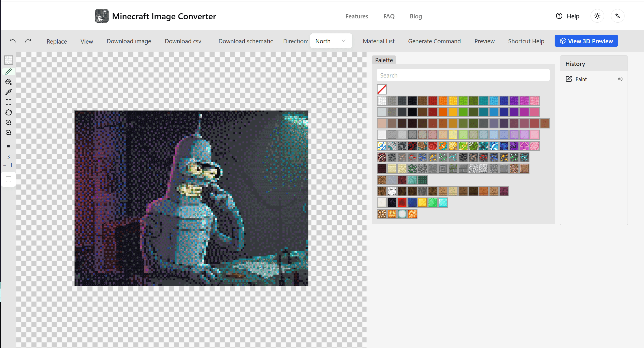Activate the rectangular selection tool
Image resolution: width=644 pixels, height=348 pixels.
click(8, 102)
